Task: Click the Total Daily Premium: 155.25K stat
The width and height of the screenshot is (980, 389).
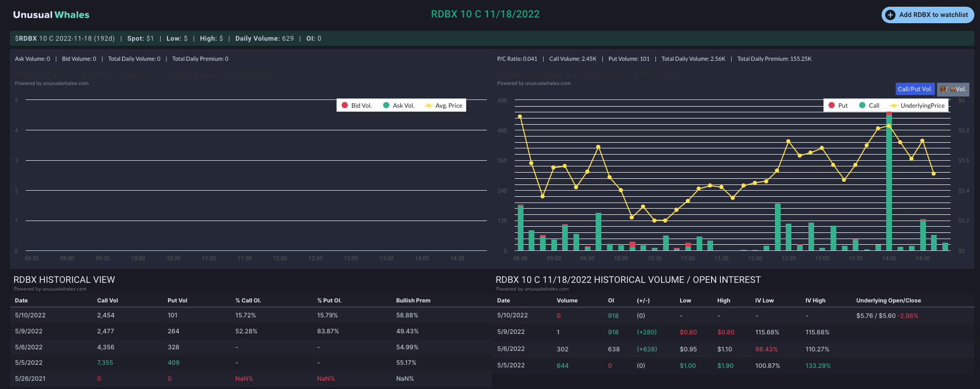Action: [x=774, y=59]
